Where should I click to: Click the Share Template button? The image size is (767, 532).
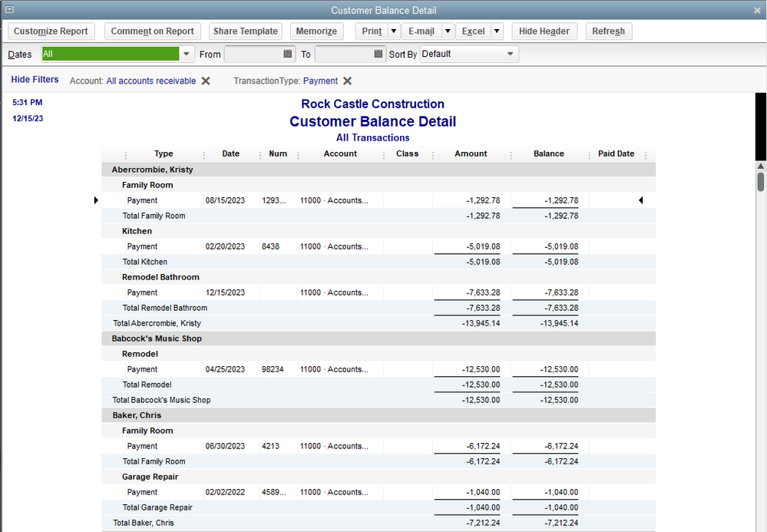pos(245,31)
